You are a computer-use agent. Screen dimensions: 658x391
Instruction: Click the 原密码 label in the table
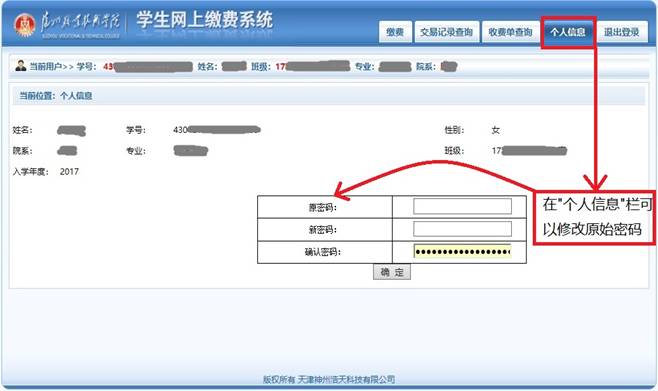coord(323,207)
